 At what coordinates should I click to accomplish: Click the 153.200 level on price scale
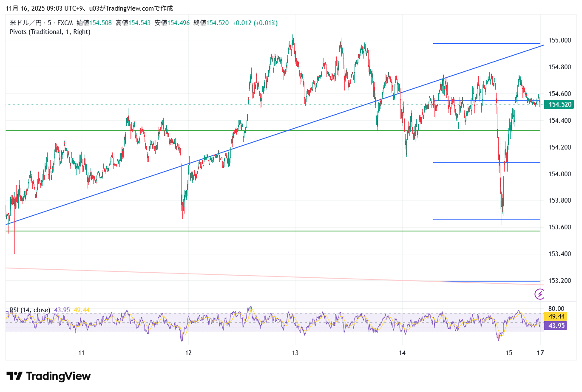click(x=559, y=281)
